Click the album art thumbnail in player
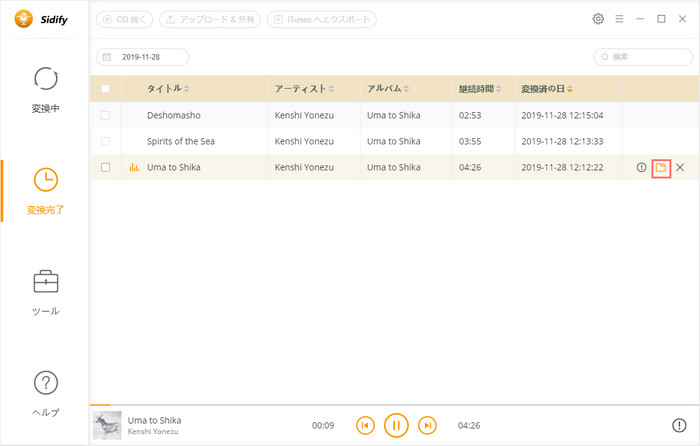Viewport: 700px width, 446px height. (x=107, y=425)
